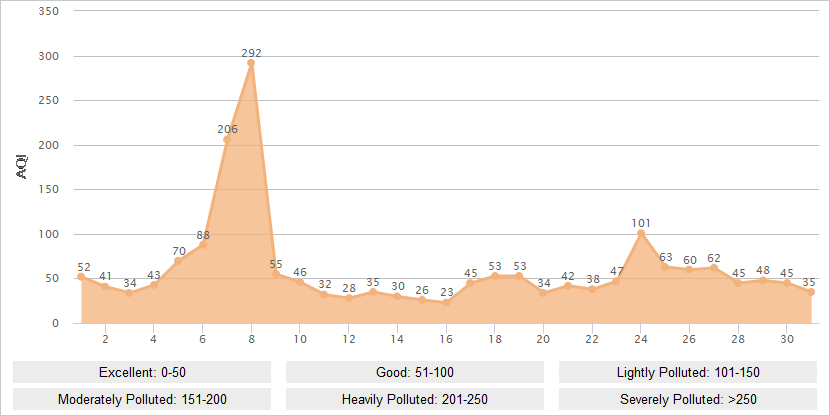The width and height of the screenshot is (830, 416).
Task: Select the Severely Polluted: >250 legend box
Action: point(688,399)
